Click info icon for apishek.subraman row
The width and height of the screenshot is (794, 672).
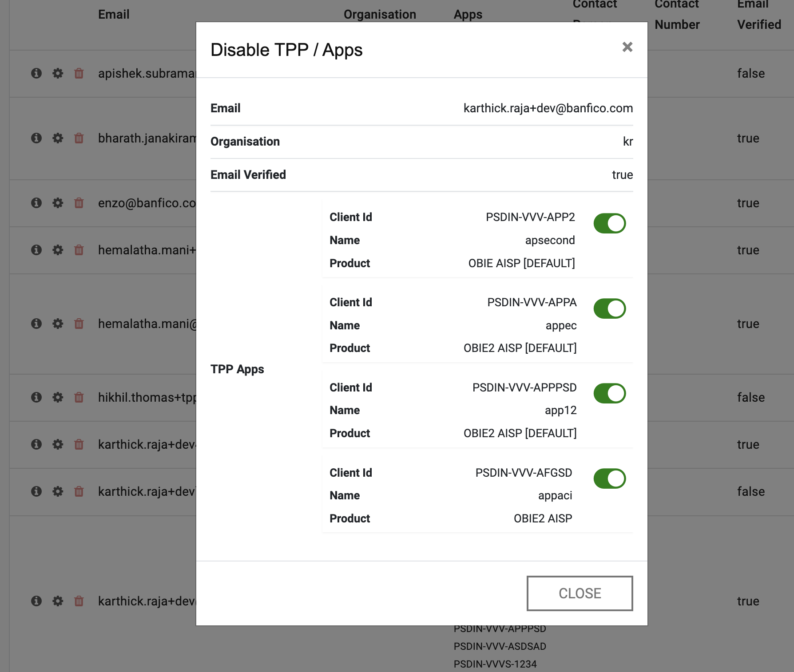click(36, 73)
